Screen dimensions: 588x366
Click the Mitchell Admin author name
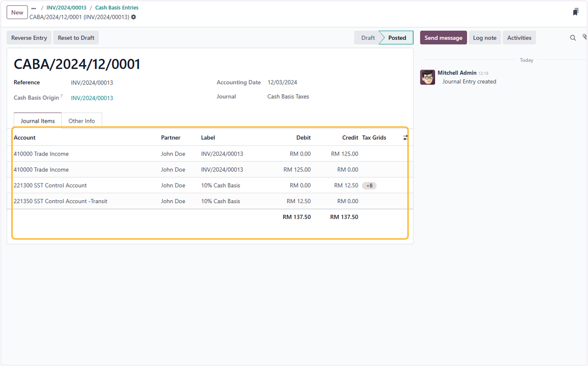pyautogui.click(x=457, y=73)
